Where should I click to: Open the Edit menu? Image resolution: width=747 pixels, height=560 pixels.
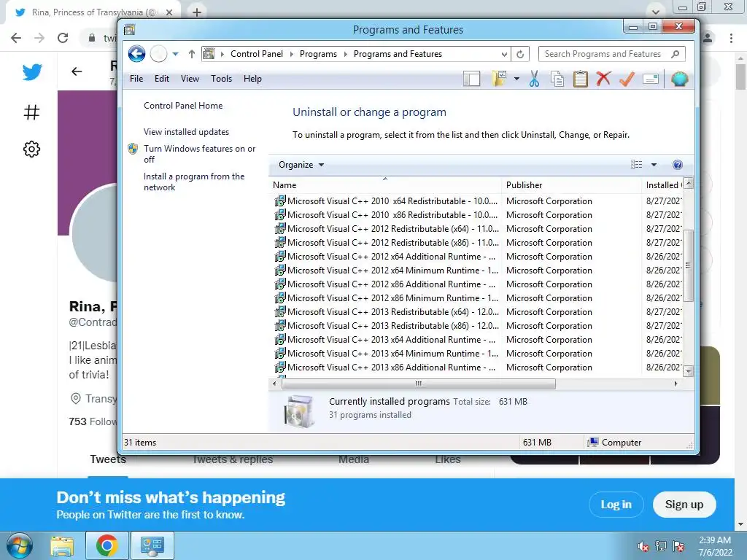tap(161, 79)
